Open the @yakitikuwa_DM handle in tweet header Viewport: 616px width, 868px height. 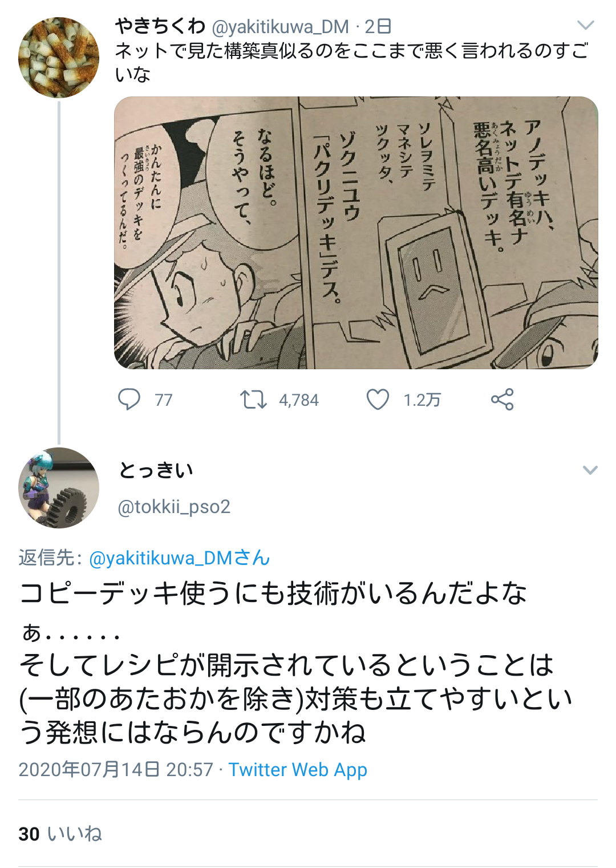[280, 26]
